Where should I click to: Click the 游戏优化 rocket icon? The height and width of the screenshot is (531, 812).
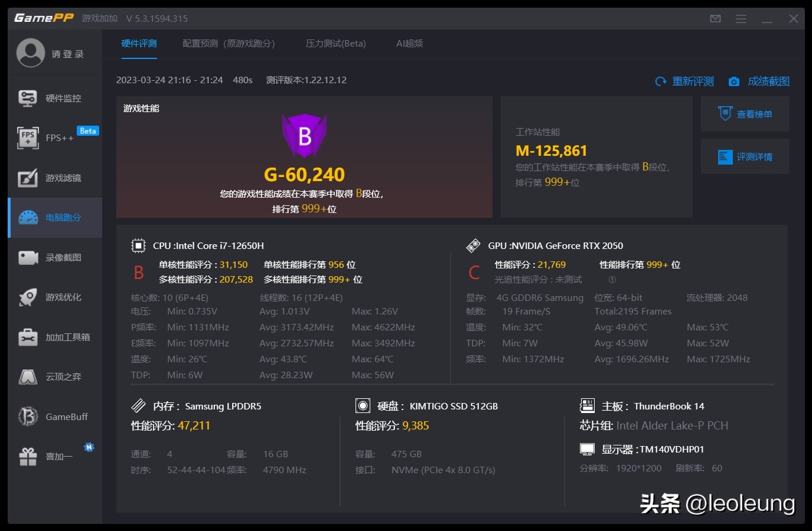pos(28,297)
